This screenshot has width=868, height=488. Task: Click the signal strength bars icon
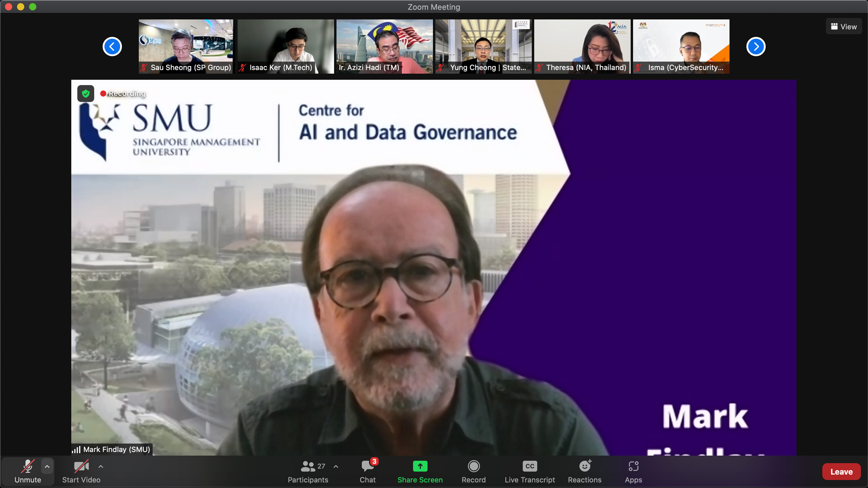(x=76, y=450)
